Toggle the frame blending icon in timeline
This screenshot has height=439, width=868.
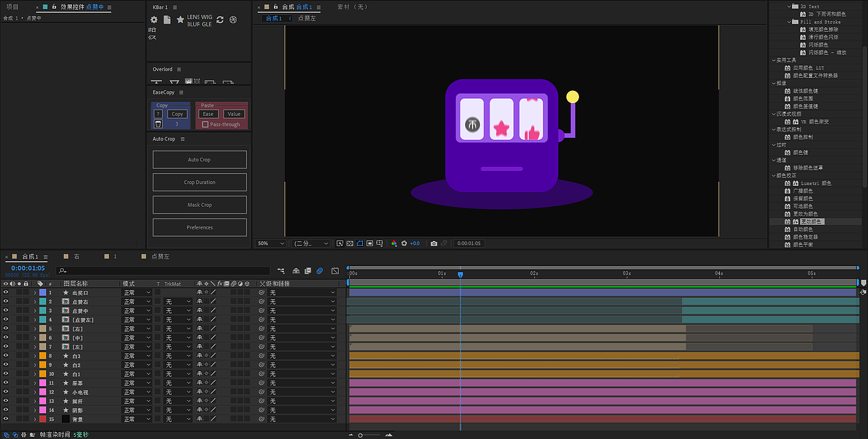(x=308, y=271)
